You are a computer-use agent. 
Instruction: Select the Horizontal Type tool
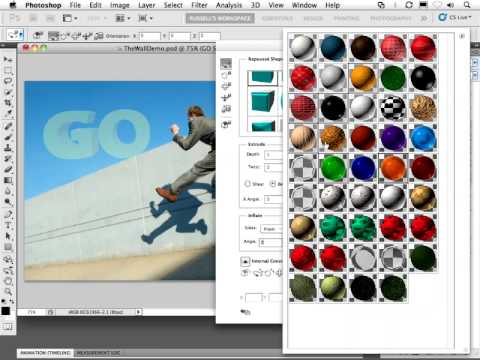click(x=8, y=225)
